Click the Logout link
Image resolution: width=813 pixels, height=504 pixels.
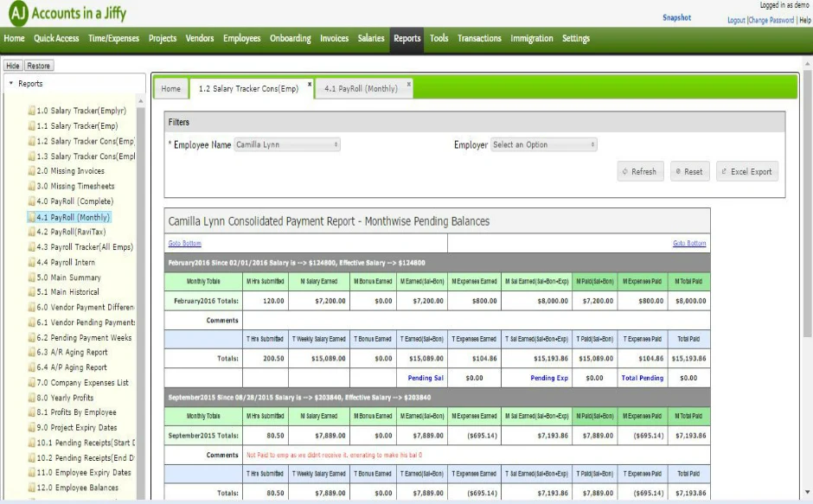(x=736, y=20)
